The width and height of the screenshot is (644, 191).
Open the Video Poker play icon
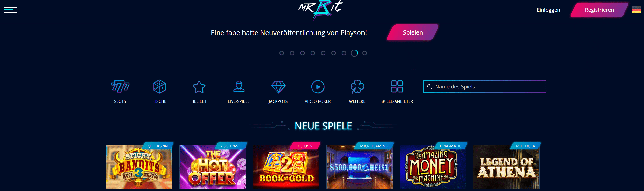318,87
